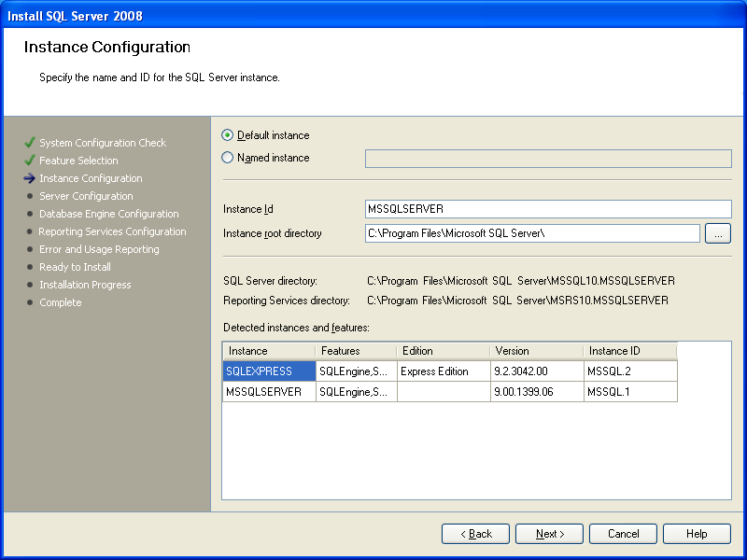Sort by the Features column header
Screen dimensions: 747x560
pyautogui.click(x=357, y=351)
